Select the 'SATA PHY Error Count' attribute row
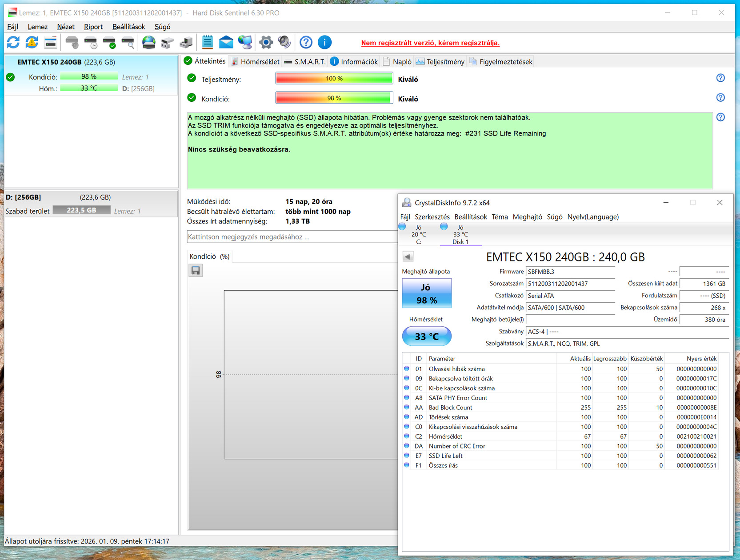The image size is (740, 560). pos(561,398)
